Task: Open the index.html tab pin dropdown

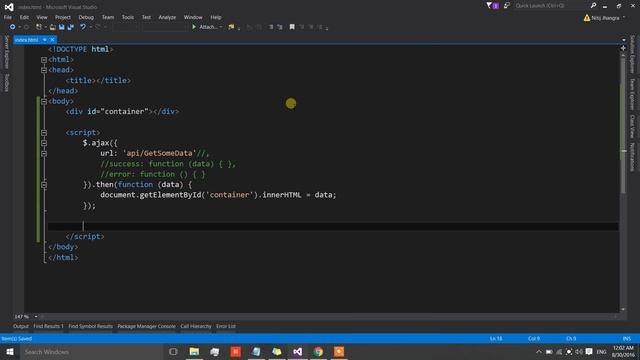Action: point(44,40)
